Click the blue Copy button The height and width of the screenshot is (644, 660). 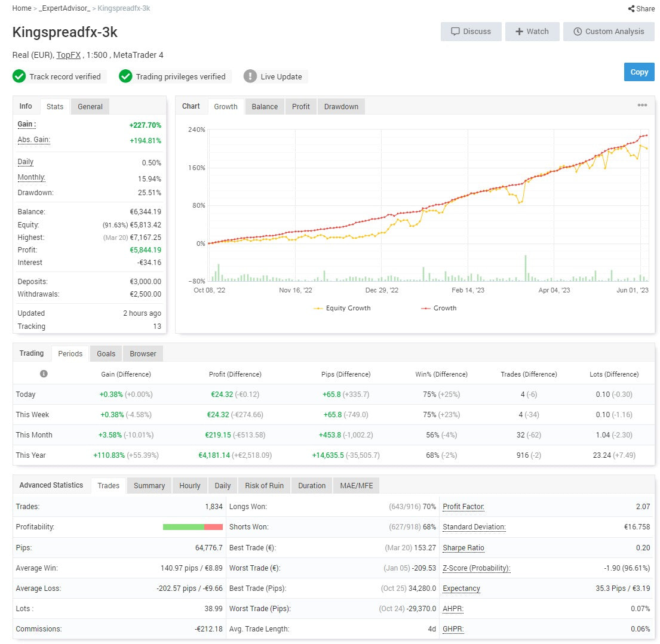(x=639, y=72)
